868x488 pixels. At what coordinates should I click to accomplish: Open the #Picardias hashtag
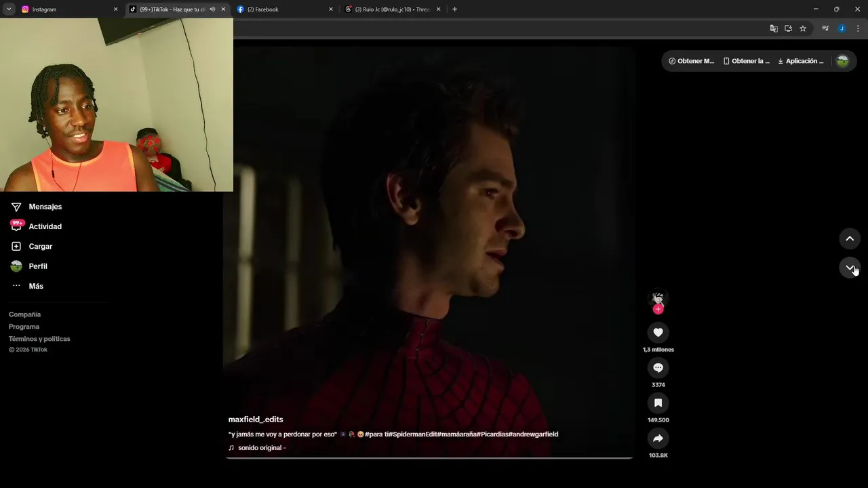coord(492,434)
